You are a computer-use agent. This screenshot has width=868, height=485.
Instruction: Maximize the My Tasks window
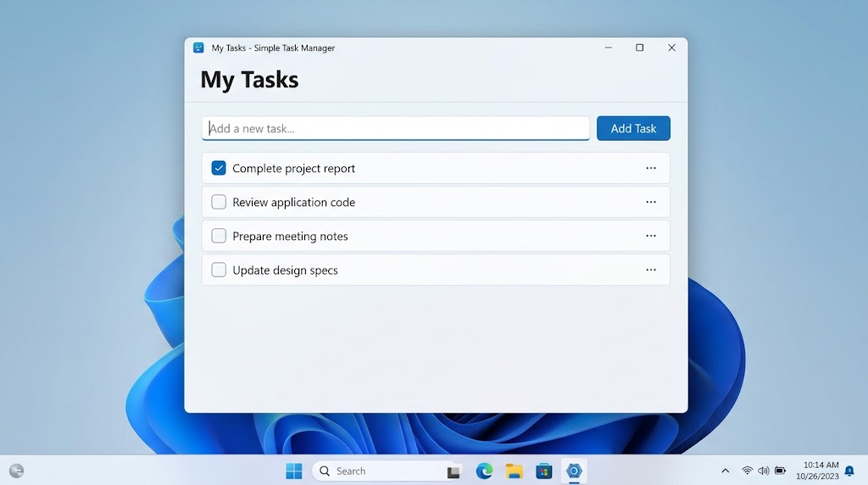(639, 47)
